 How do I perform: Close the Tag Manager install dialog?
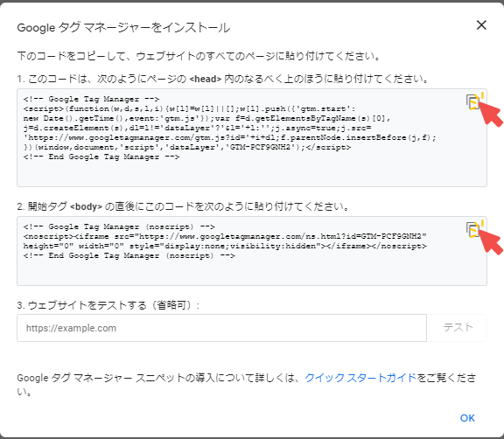[481, 25]
